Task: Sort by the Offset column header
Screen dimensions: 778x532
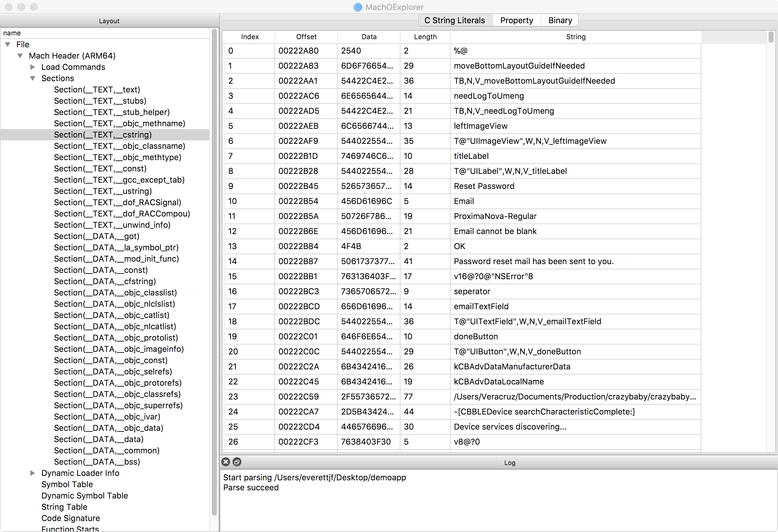Action: pyautogui.click(x=306, y=37)
